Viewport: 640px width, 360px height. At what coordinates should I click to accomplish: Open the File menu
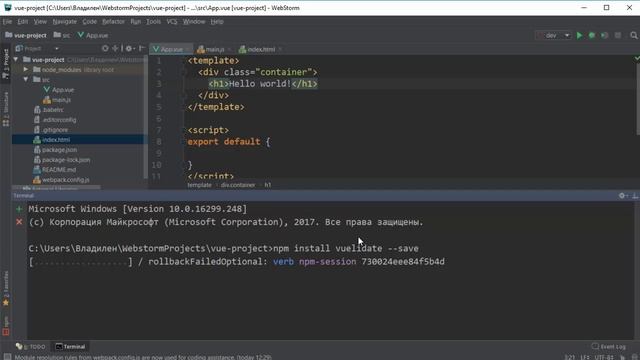pos(7,22)
